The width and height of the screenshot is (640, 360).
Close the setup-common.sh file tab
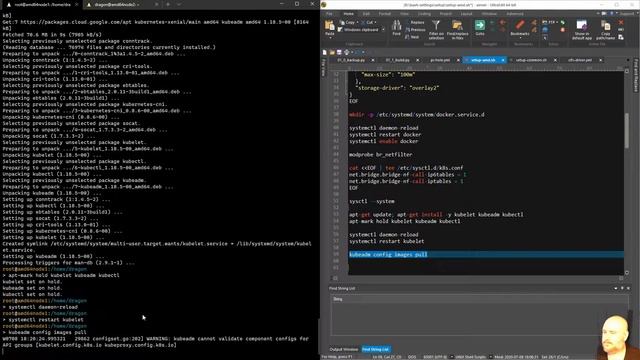pos(555,60)
